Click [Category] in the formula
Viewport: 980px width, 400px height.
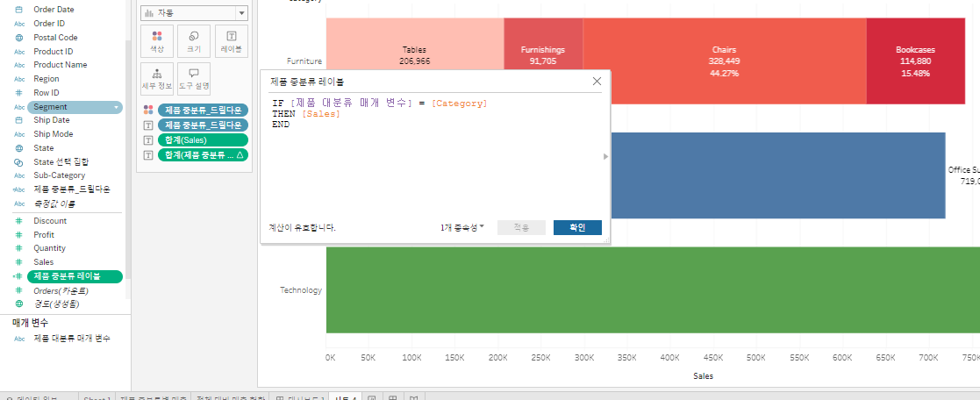point(460,104)
